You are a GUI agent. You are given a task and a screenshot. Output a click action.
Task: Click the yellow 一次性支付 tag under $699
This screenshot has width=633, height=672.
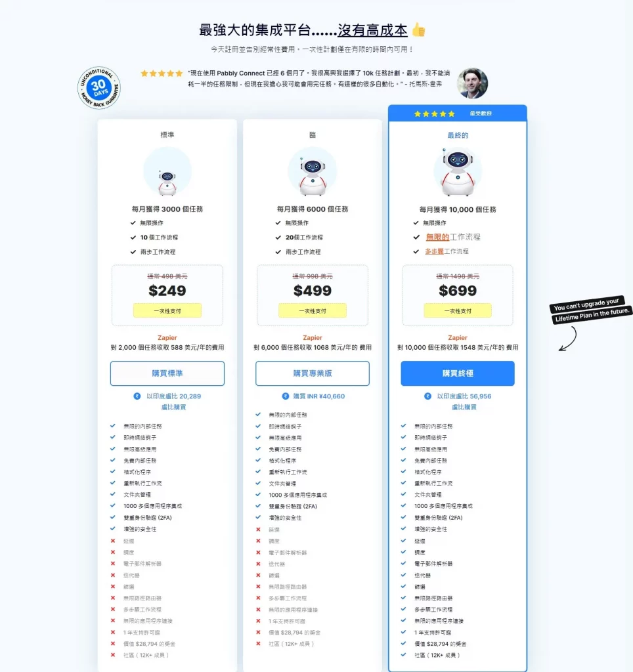tap(458, 310)
